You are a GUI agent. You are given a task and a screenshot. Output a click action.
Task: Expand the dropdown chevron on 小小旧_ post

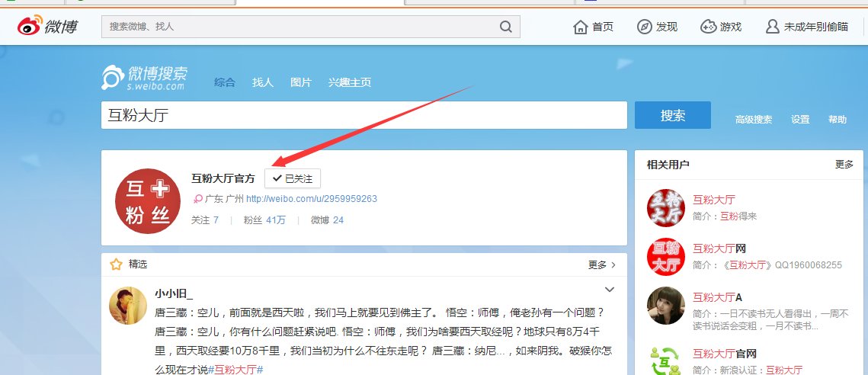610,290
